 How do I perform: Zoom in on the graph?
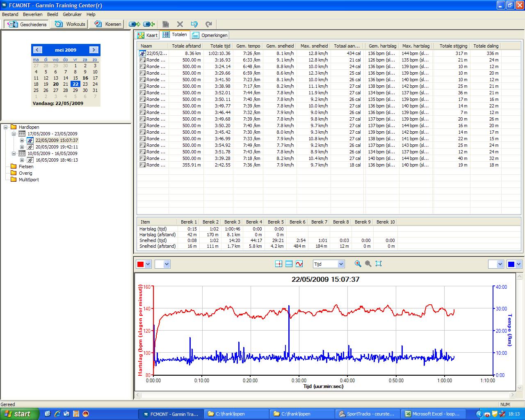click(358, 264)
